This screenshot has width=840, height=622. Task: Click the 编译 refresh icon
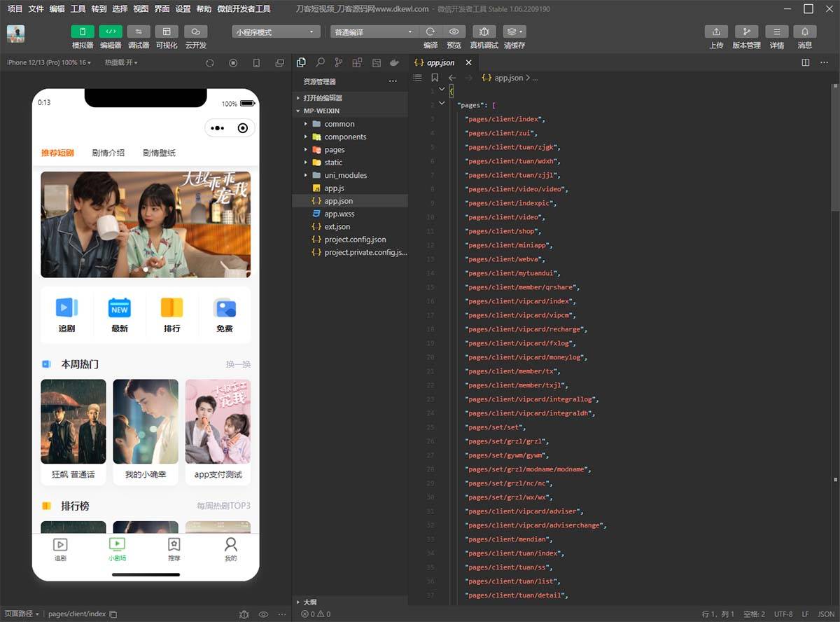tap(430, 32)
